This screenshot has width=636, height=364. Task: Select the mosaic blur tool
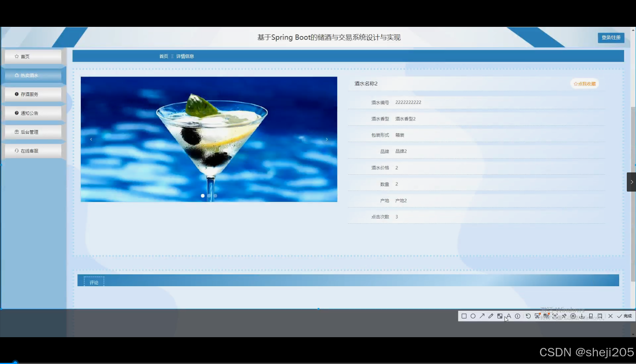[500, 316]
